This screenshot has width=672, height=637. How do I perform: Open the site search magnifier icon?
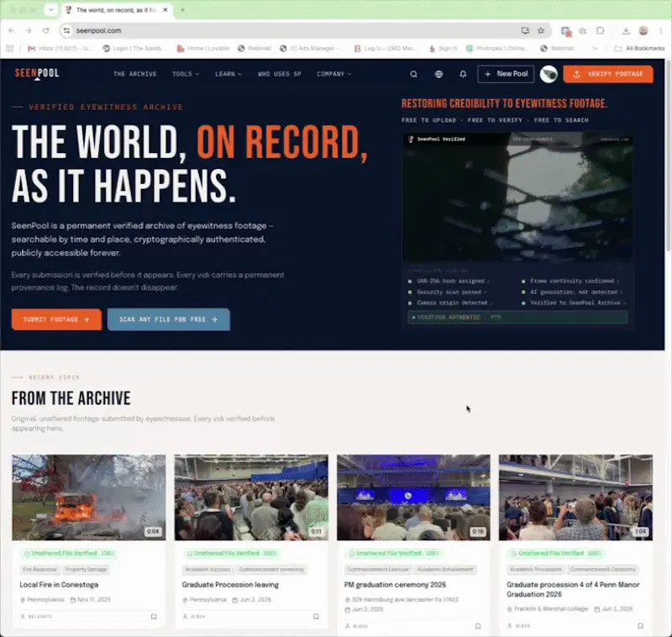coord(413,74)
